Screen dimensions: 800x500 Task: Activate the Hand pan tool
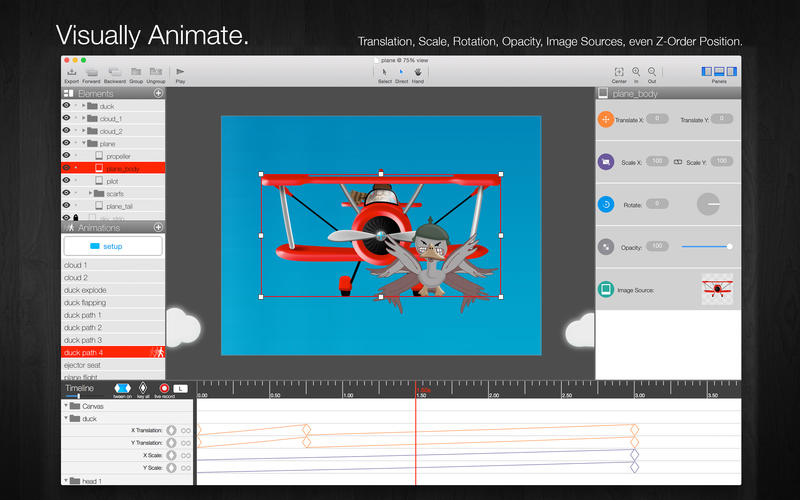418,72
